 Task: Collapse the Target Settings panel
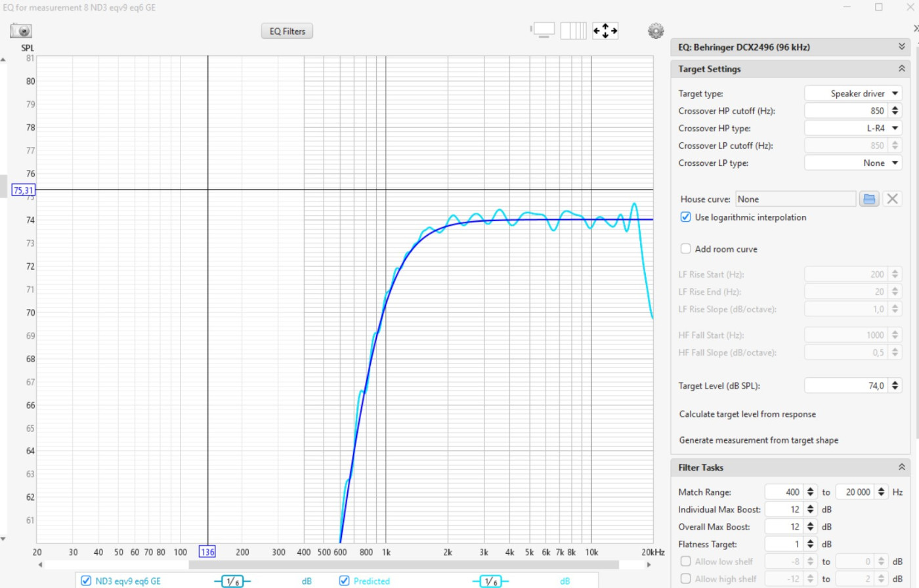point(901,69)
